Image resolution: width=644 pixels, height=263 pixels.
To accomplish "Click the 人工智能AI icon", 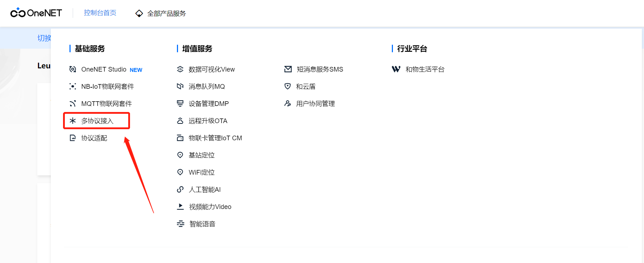I will point(180,189).
